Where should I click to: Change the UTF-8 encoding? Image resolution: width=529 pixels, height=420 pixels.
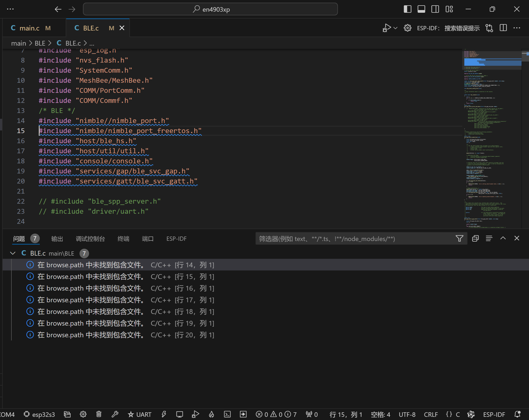tap(407, 414)
